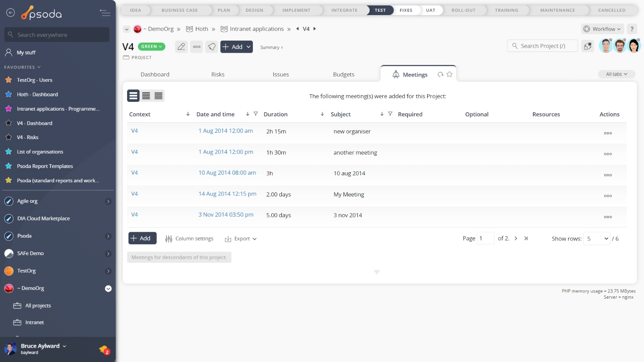Filter the Subject column
644x362 pixels.
point(390,114)
